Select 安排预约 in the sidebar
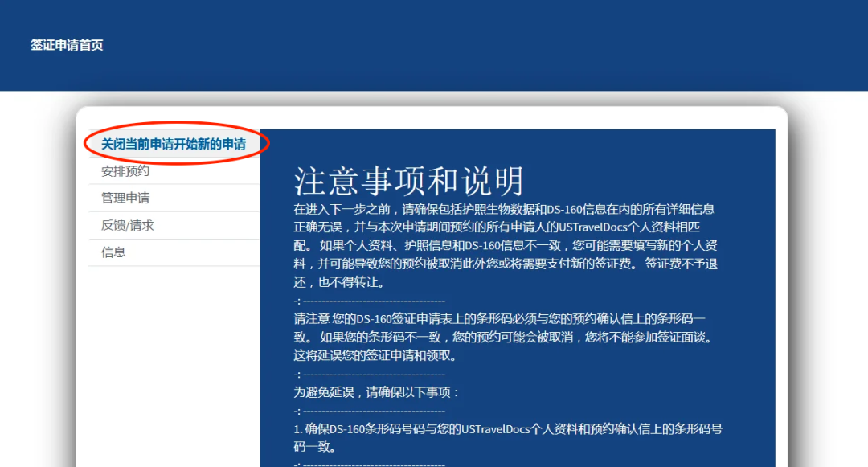Image resolution: width=868 pixels, height=467 pixels. pyautogui.click(x=125, y=171)
